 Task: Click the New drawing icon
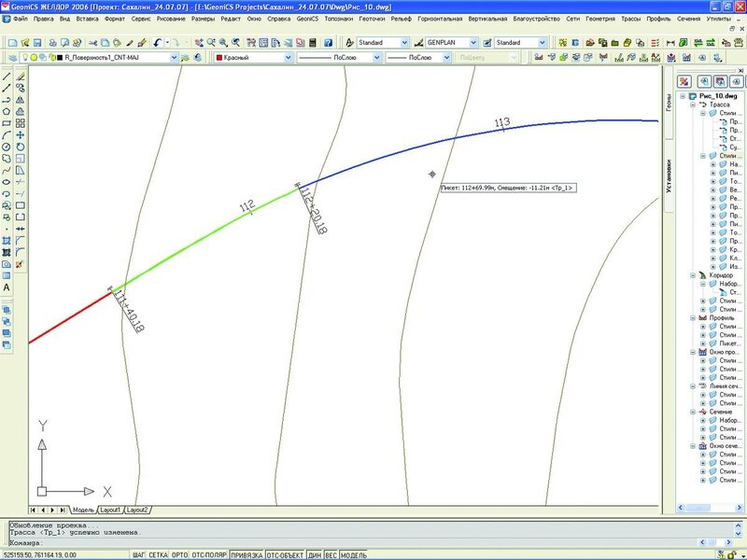[x=13, y=43]
